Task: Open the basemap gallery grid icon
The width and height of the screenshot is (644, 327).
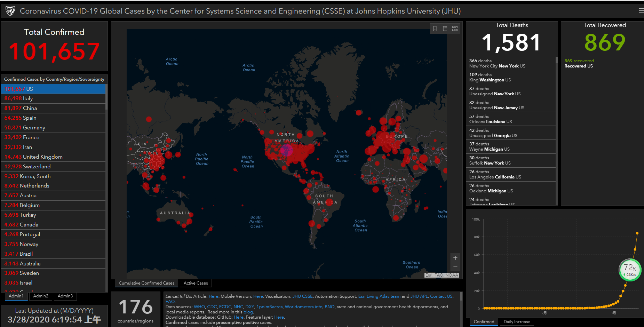Action: click(x=455, y=29)
